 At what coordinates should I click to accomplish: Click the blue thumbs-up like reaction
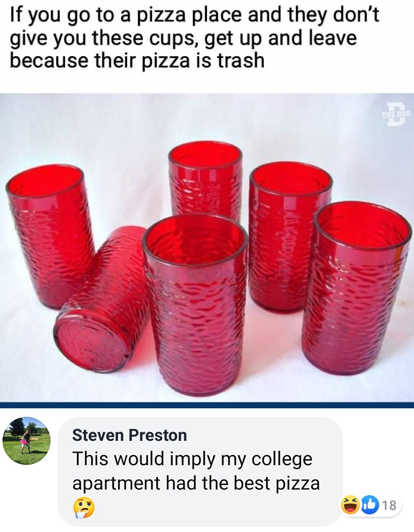point(370,505)
